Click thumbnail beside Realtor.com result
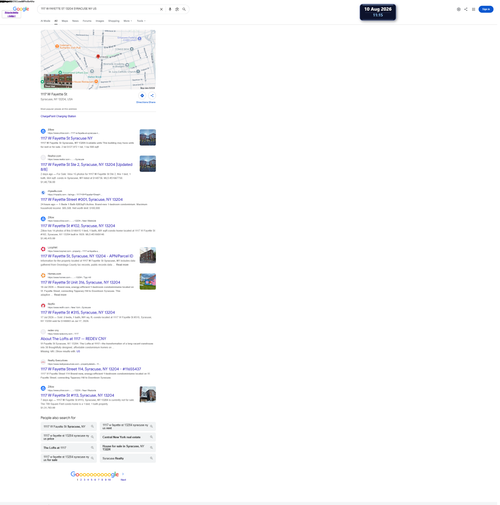This screenshot has height=505, width=500. tap(148, 164)
